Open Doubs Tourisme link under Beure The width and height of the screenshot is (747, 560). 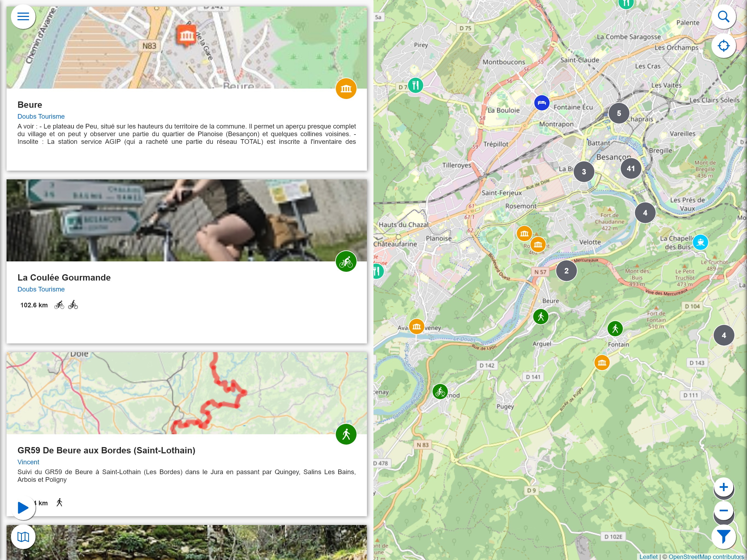tap(41, 116)
